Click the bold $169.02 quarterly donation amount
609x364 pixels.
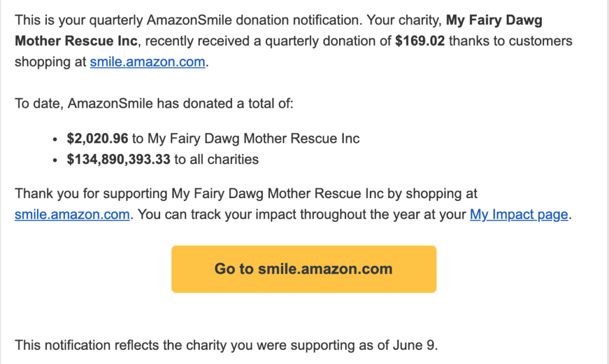click(x=420, y=41)
